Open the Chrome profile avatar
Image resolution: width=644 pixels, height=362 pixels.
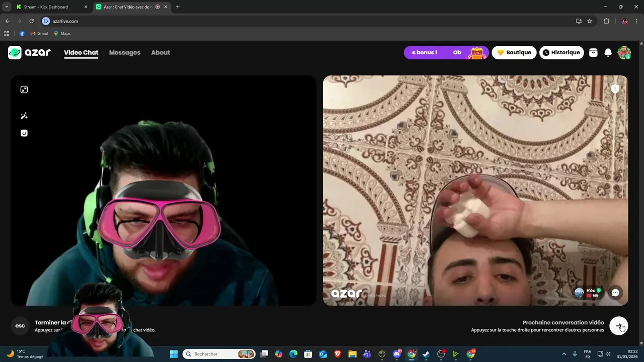pyautogui.click(x=624, y=21)
